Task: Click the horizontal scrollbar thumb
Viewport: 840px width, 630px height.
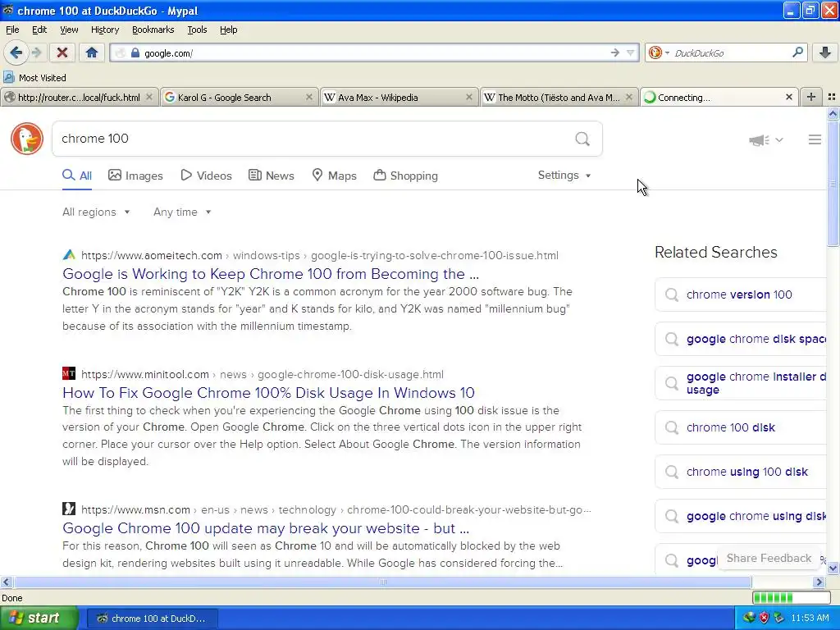Action: coord(382,582)
